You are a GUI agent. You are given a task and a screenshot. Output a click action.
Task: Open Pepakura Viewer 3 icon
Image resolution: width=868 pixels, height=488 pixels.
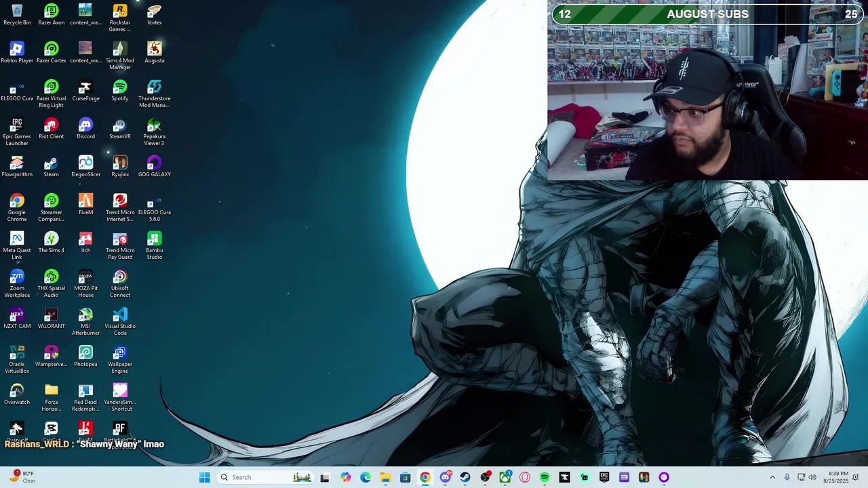(155, 131)
